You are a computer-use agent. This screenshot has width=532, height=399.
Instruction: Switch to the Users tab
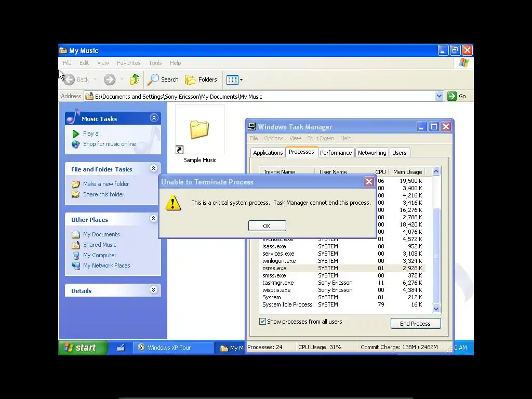pyautogui.click(x=400, y=153)
